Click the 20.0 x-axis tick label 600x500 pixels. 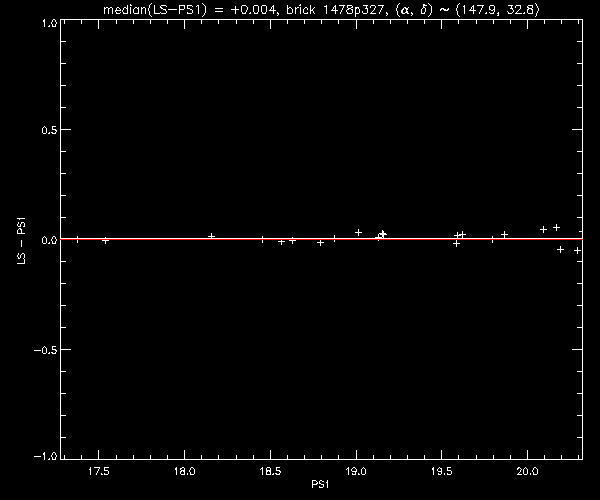coord(528,471)
